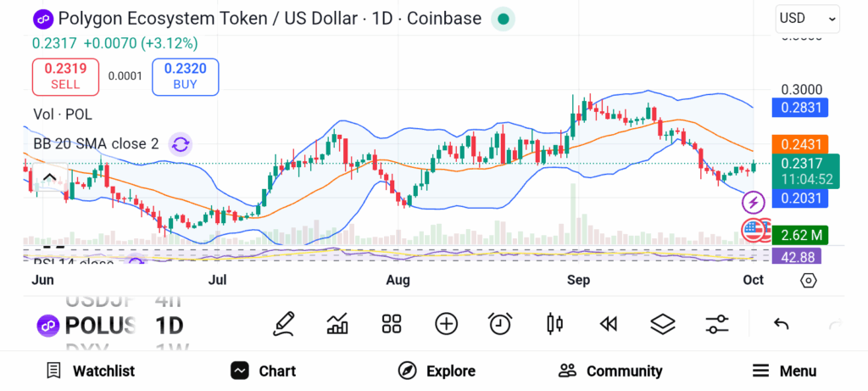Click the rewind replay icon

point(608,323)
